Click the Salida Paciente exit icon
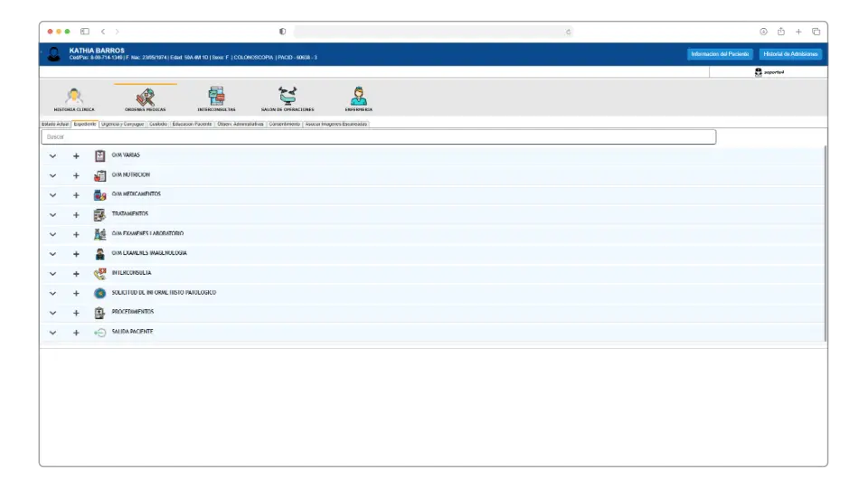The image size is (868, 488). (100, 333)
